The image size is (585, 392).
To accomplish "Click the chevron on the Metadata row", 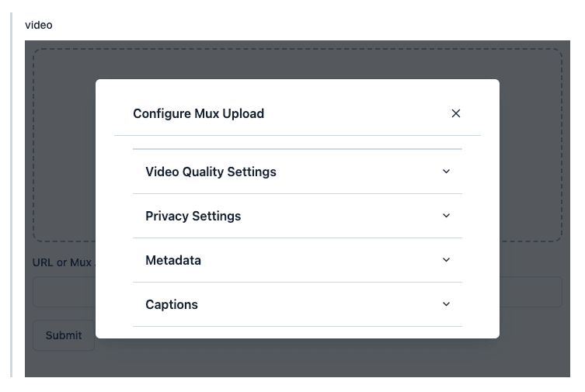I will [x=446, y=260].
